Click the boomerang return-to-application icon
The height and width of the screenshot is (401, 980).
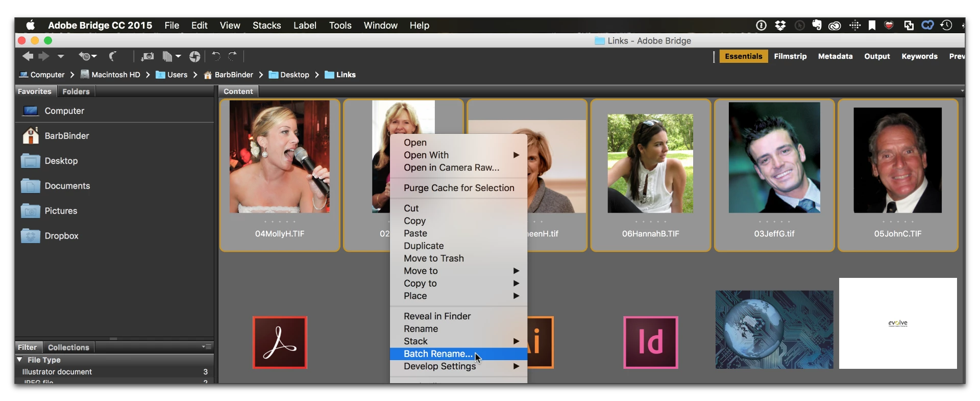[113, 56]
